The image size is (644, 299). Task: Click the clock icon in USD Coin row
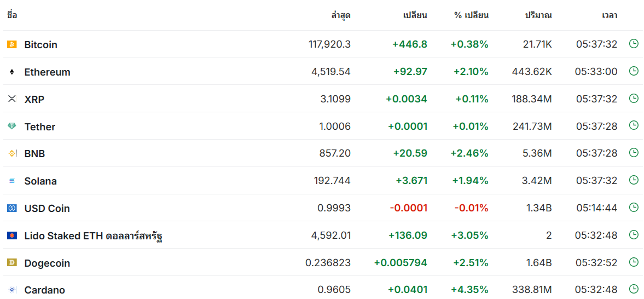[634, 208]
